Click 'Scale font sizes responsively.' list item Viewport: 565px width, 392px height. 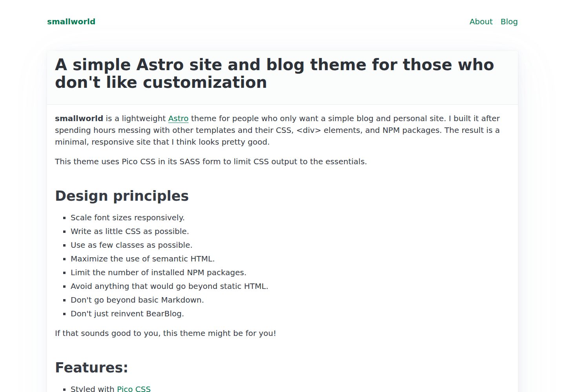128,218
